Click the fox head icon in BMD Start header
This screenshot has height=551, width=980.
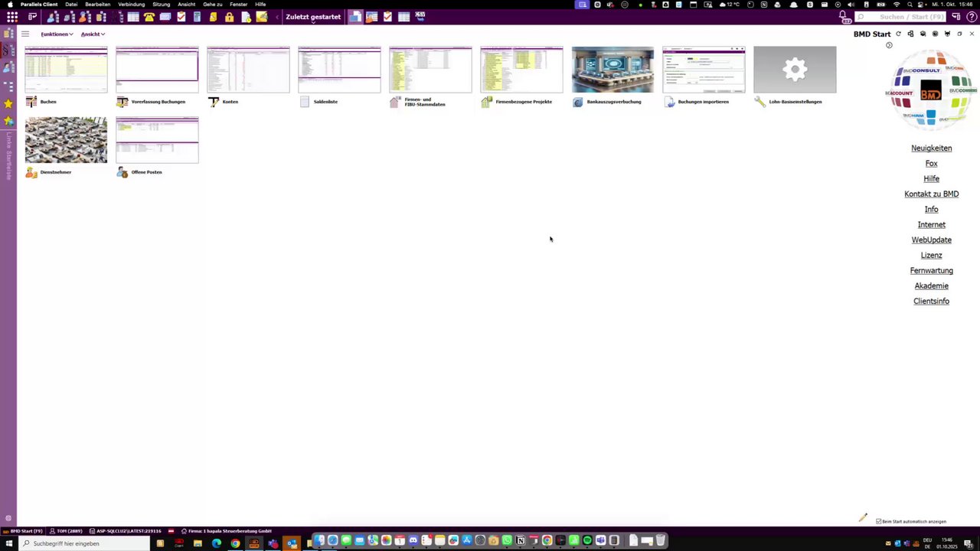[x=947, y=34]
